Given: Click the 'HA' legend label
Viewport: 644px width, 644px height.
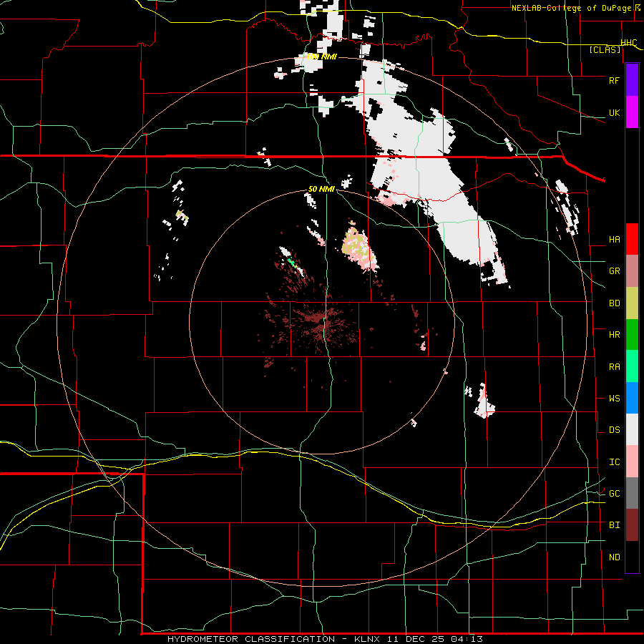Looking at the screenshot, I should [614, 240].
